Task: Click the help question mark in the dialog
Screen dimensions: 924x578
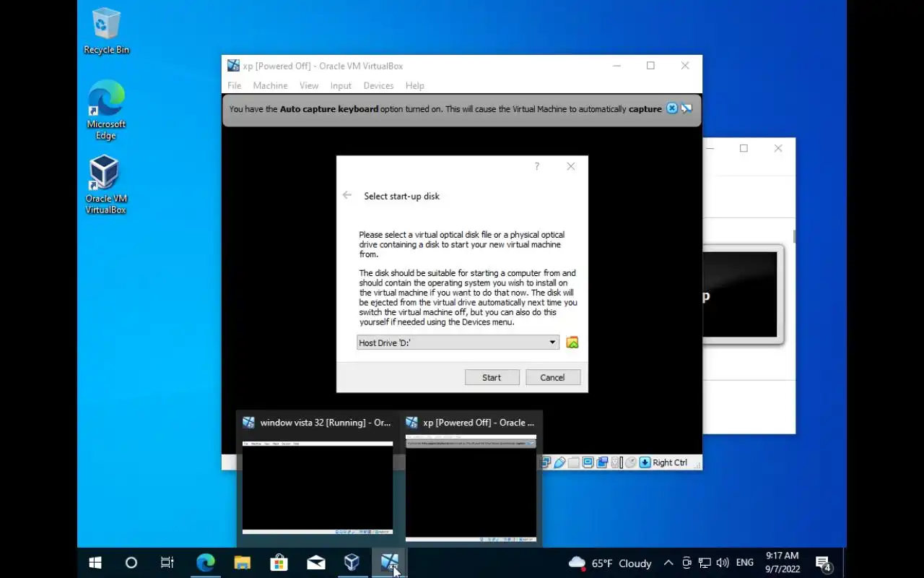Action: (536, 166)
